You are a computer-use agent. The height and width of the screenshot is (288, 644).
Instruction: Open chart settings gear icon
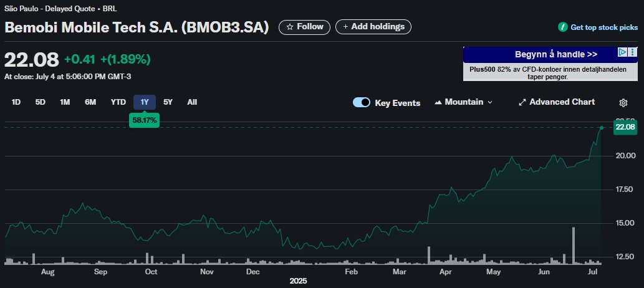click(623, 103)
